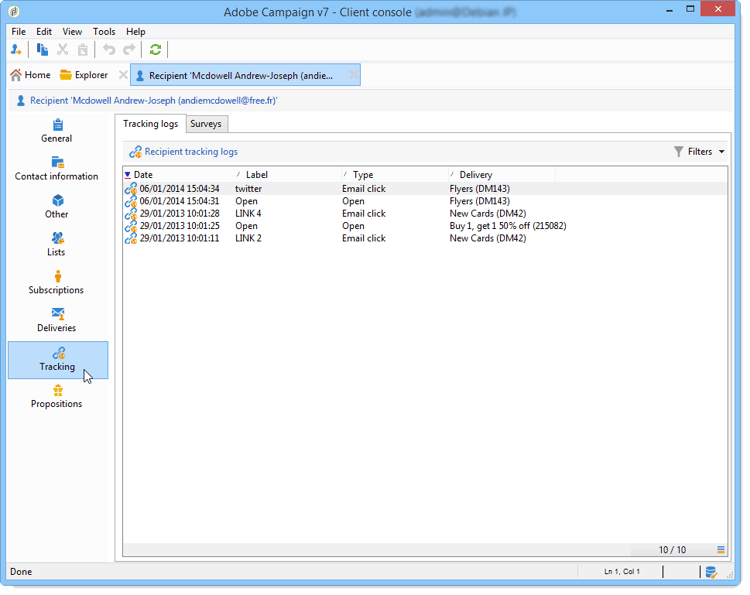
Task: Click the Copy toolbar icon
Action: tap(42, 49)
